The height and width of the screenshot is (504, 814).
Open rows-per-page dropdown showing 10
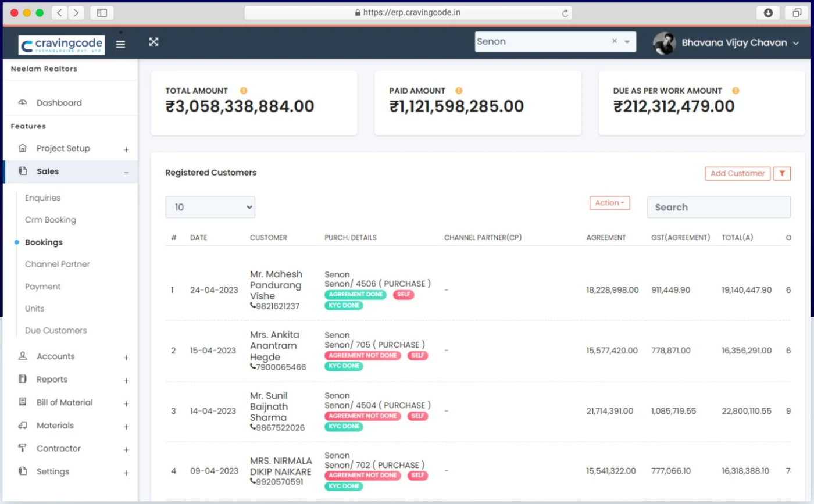[x=210, y=207]
